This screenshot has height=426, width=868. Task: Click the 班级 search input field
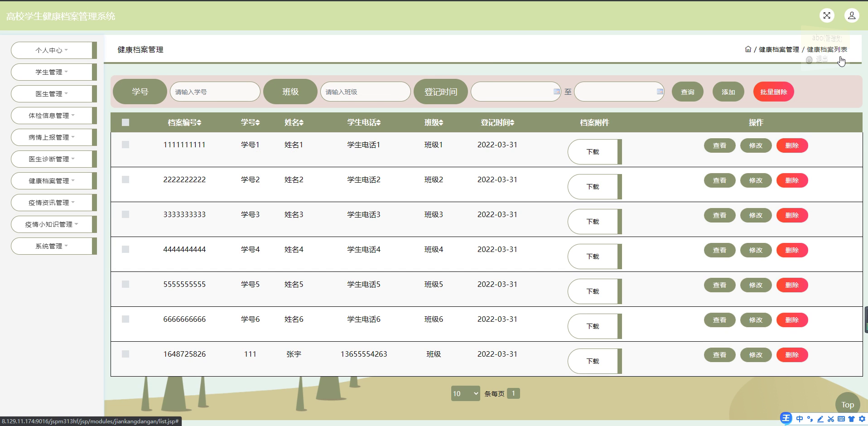pos(365,92)
